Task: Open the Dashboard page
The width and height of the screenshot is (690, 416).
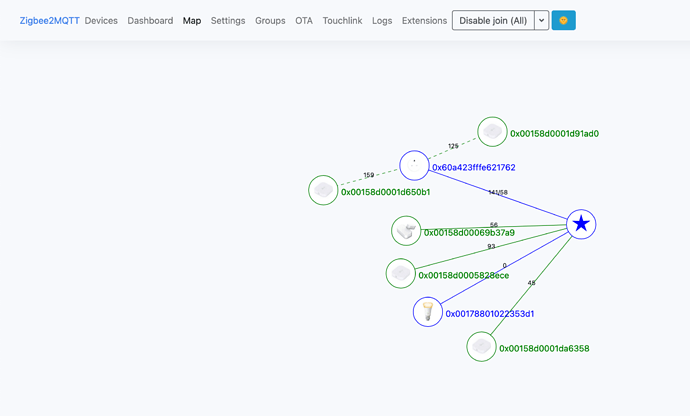Action: (x=150, y=21)
